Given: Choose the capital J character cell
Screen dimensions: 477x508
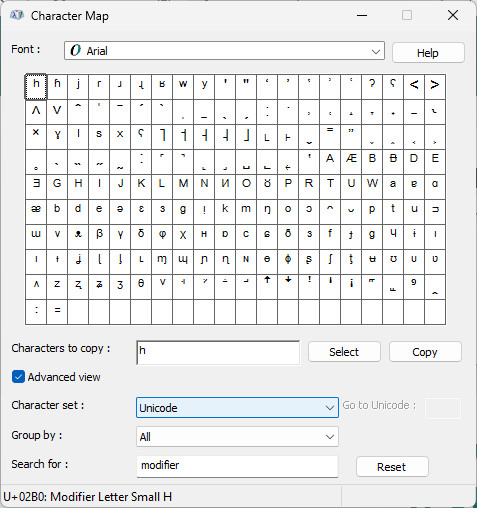Looking at the screenshot, I should pos(120,187).
